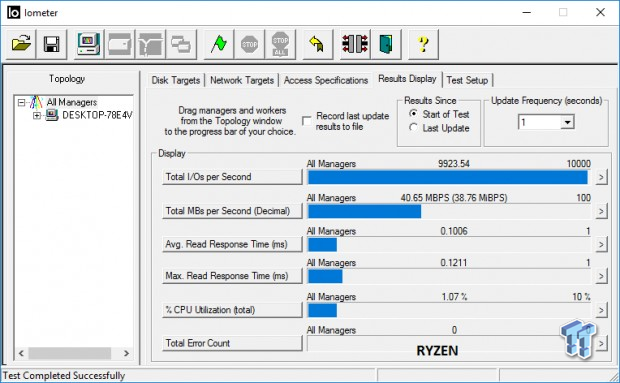Click the reset workers arrow icon
The image size is (620, 383).
tap(318, 44)
